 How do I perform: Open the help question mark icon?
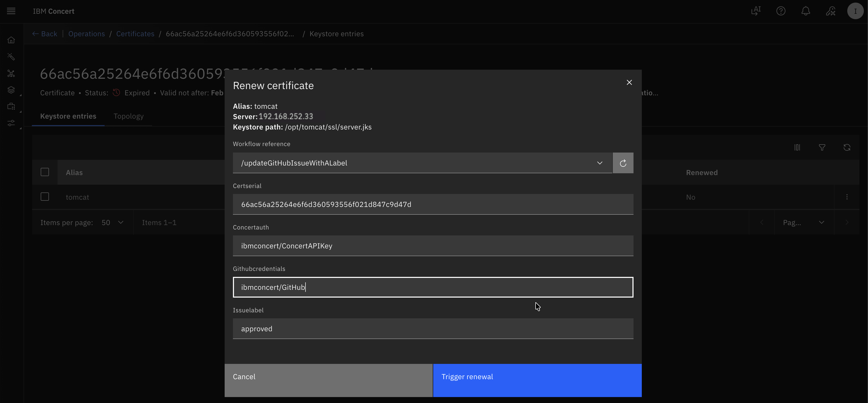(781, 11)
